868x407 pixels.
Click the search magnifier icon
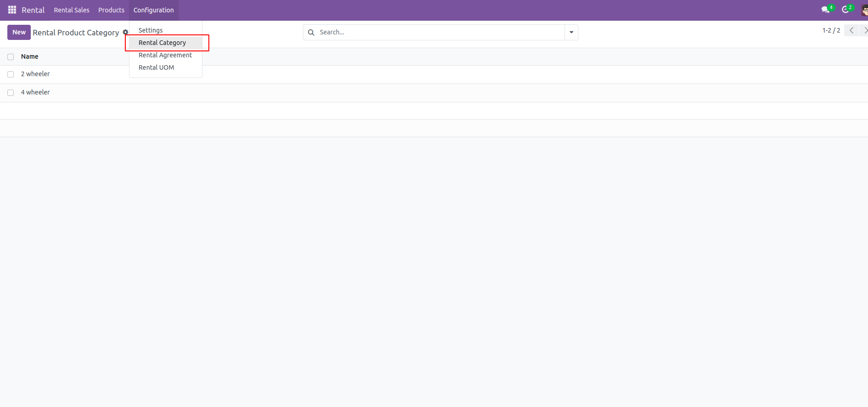(311, 32)
